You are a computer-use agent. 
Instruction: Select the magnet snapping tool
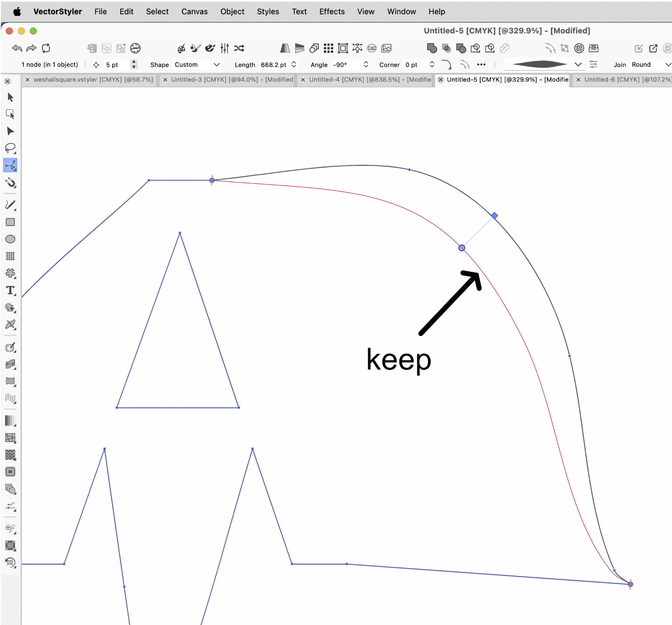(x=10, y=183)
